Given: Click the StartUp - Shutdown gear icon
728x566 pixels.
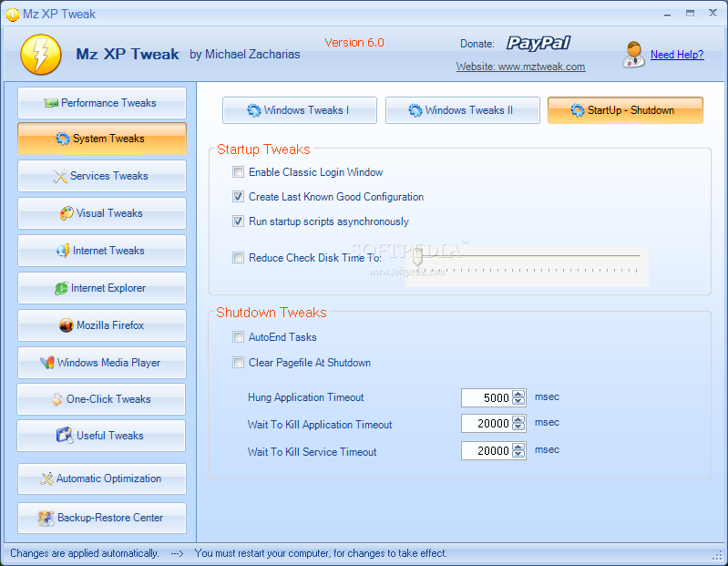Looking at the screenshot, I should pyautogui.click(x=578, y=110).
